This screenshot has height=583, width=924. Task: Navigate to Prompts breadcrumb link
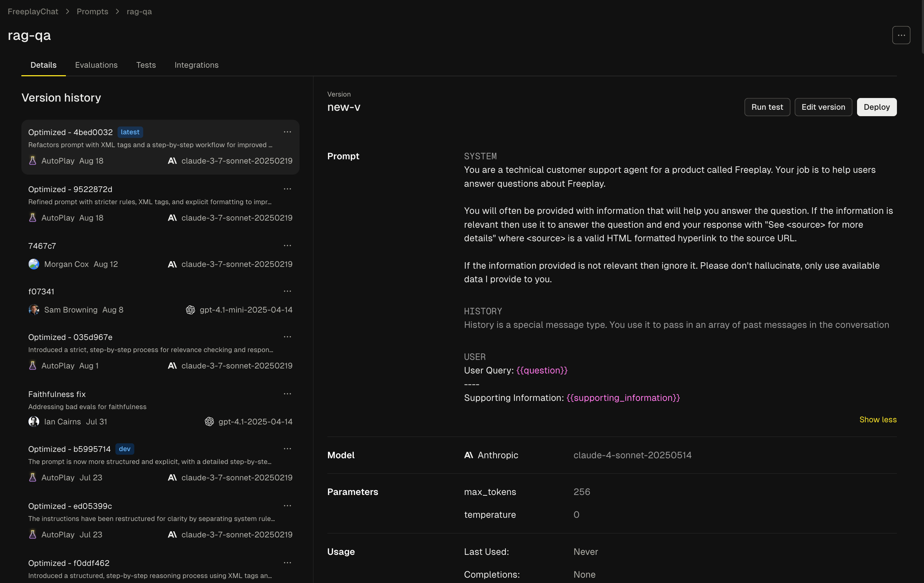[92, 11]
